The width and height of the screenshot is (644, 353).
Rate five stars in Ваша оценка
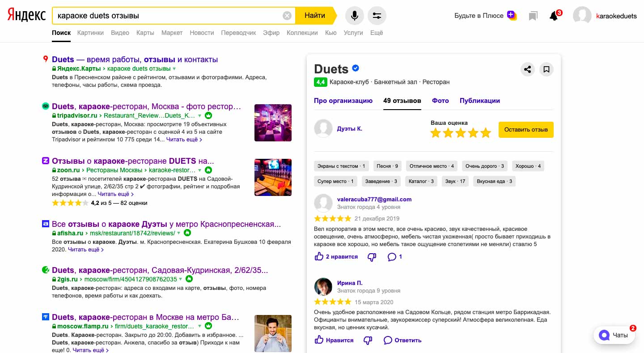[486, 133]
